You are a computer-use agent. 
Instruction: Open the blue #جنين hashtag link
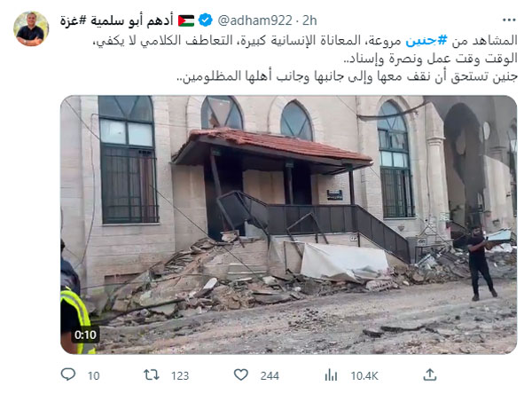(x=426, y=41)
